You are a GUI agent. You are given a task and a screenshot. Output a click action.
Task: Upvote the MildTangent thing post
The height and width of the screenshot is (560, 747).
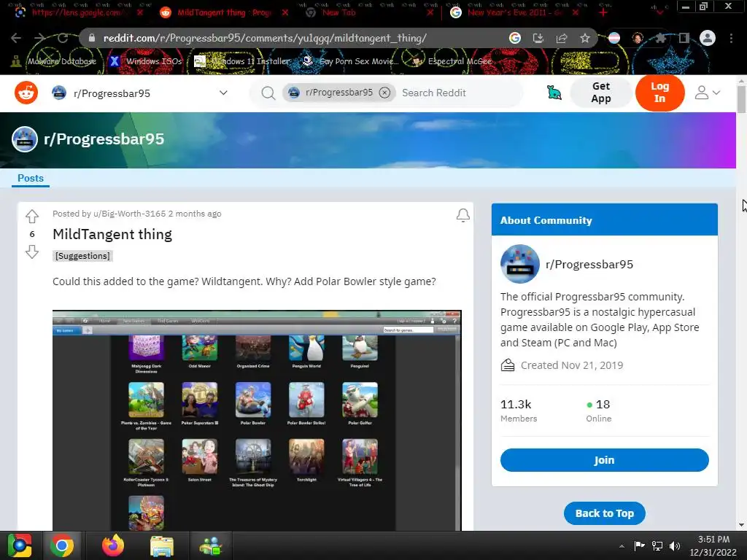pos(32,216)
